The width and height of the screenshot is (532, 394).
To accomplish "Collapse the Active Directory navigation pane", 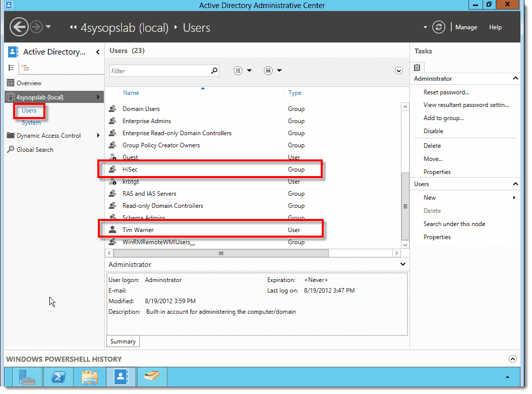I will (98, 52).
